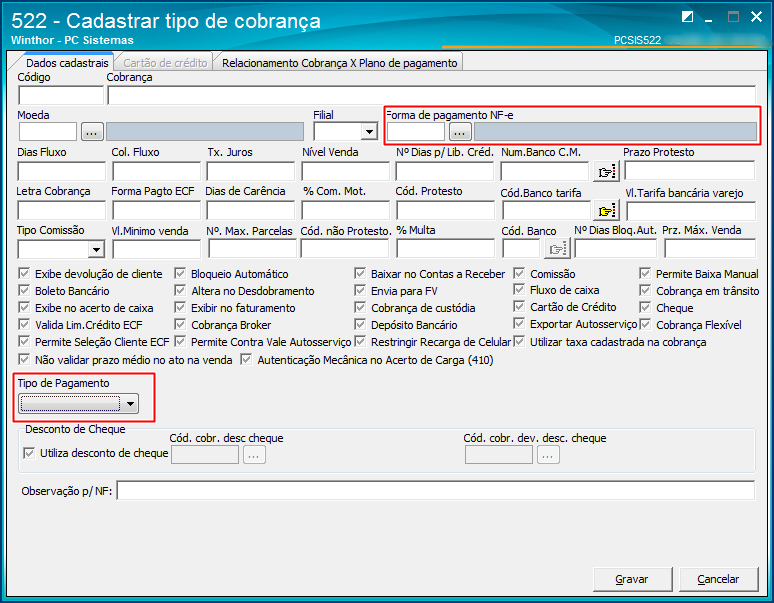Click the Cód. Protesto field
The height and width of the screenshot is (603, 774).
pyautogui.click(x=445, y=210)
